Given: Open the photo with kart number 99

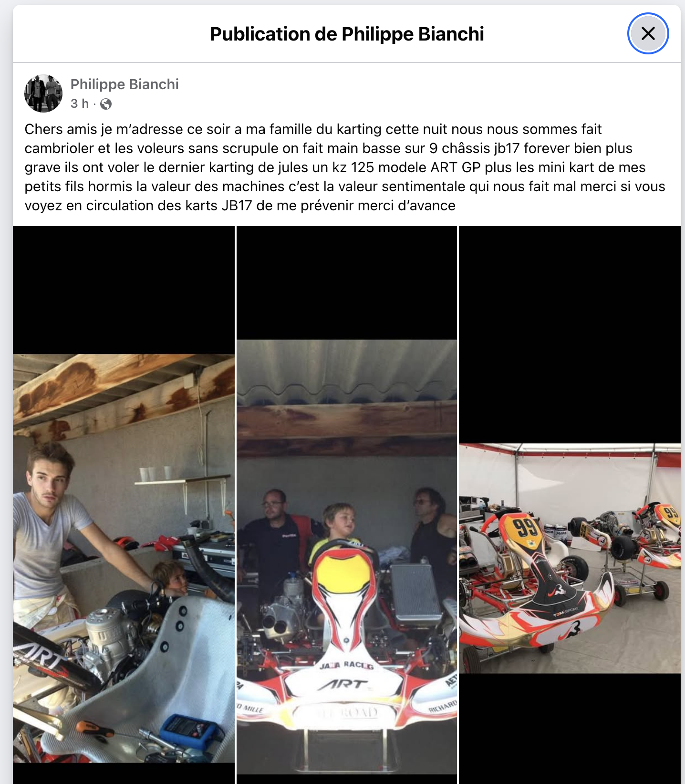Looking at the screenshot, I should [570, 505].
